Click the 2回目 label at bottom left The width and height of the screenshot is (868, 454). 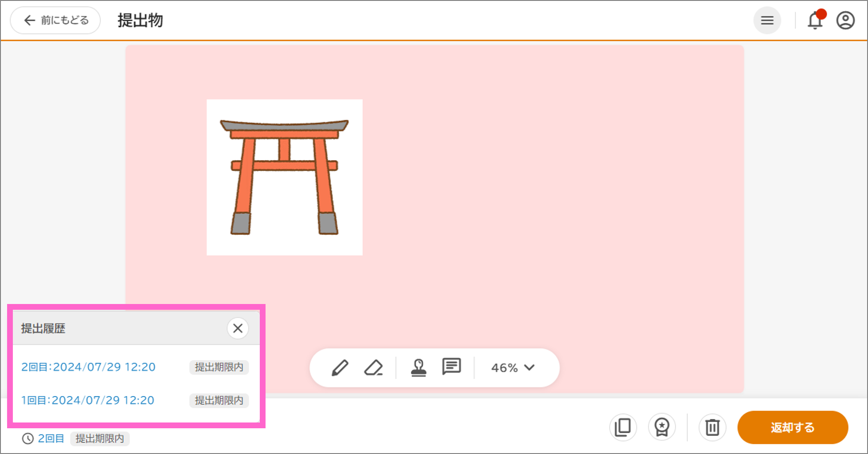[50, 438]
